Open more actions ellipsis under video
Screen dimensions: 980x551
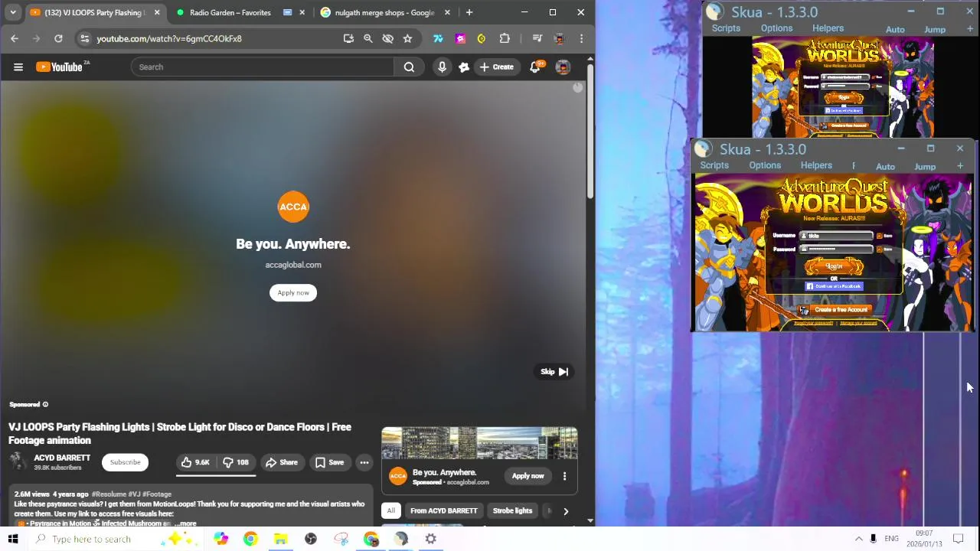pos(364,462)
